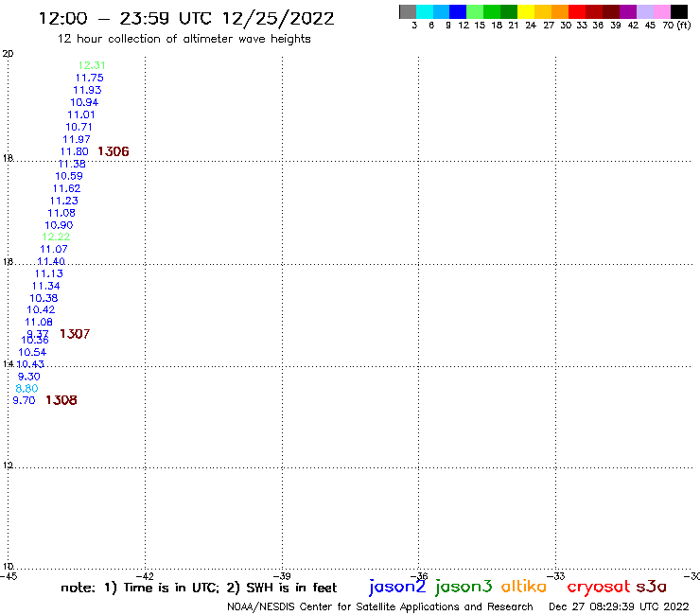Select the wave height reading 10.94
Image resolution: width=700 pixels, height=615 pixels.
(84, 102)
